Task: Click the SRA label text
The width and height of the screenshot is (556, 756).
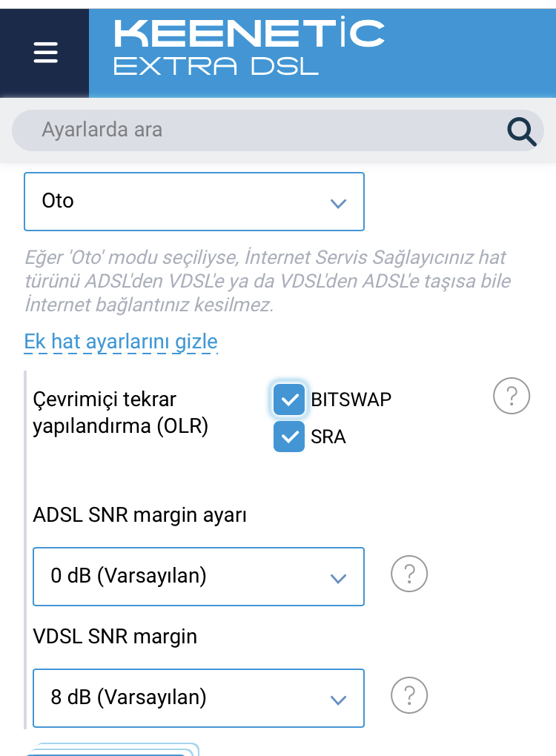Action: pos(328,437)
